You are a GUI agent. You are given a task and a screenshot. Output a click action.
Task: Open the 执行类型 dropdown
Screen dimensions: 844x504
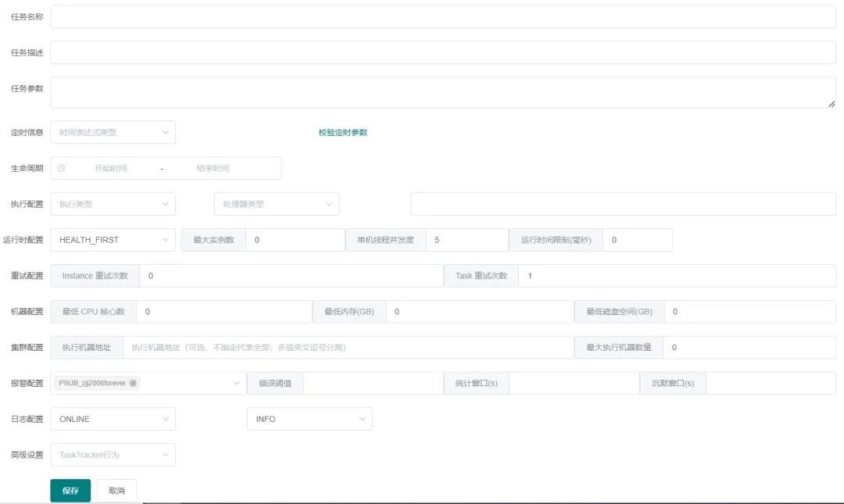[113, 204]
